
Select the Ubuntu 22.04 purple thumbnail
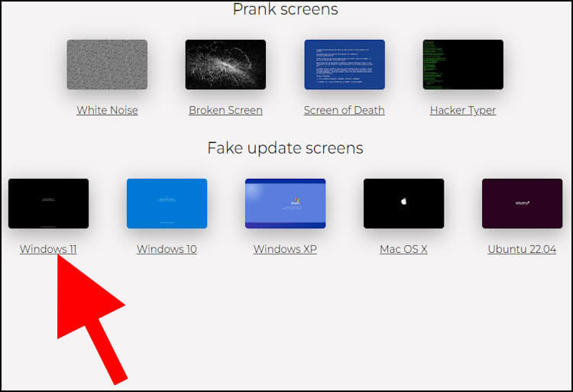tap(523, 203)
